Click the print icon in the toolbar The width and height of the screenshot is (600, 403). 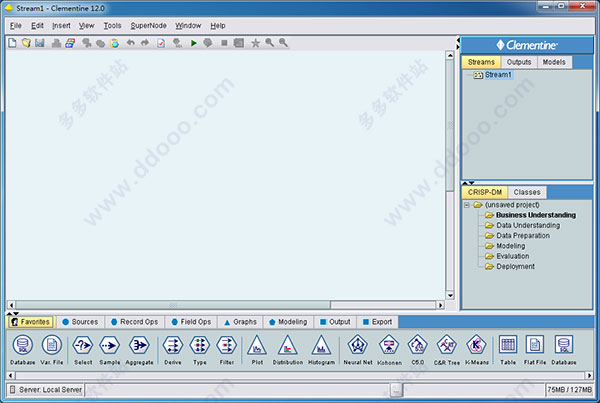point(56,43)
